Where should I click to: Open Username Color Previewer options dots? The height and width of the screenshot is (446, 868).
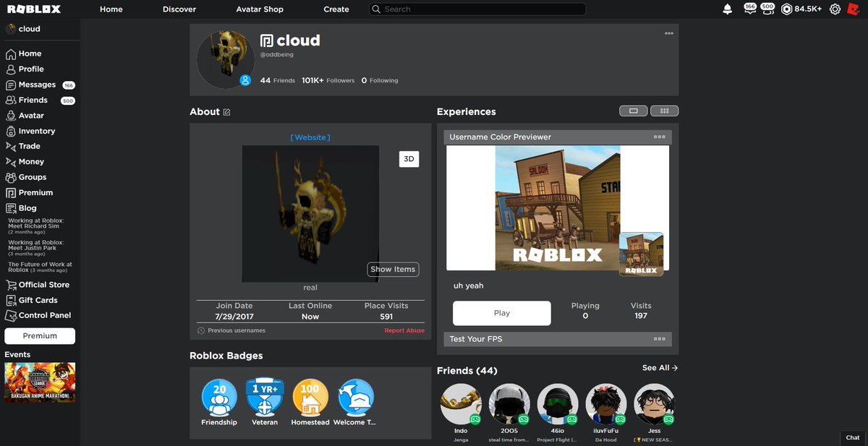pyautogui.click(x=659, y=137)
